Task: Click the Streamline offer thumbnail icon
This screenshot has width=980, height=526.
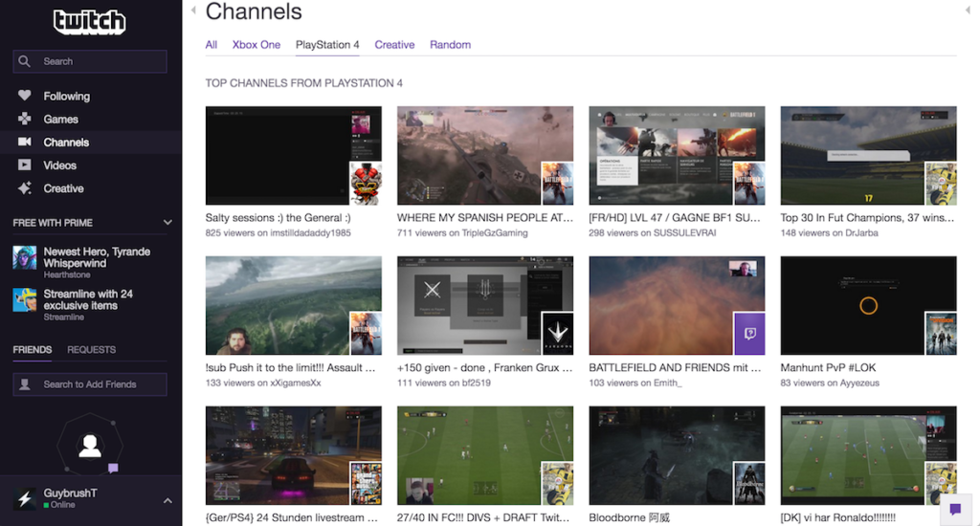Action: point(25,300)
